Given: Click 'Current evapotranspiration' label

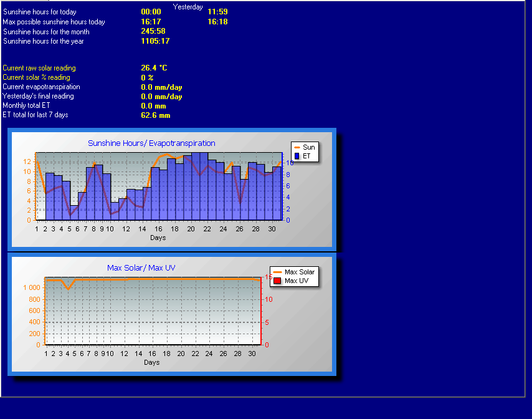Looking at the screenshot, I should coord(41,87).
